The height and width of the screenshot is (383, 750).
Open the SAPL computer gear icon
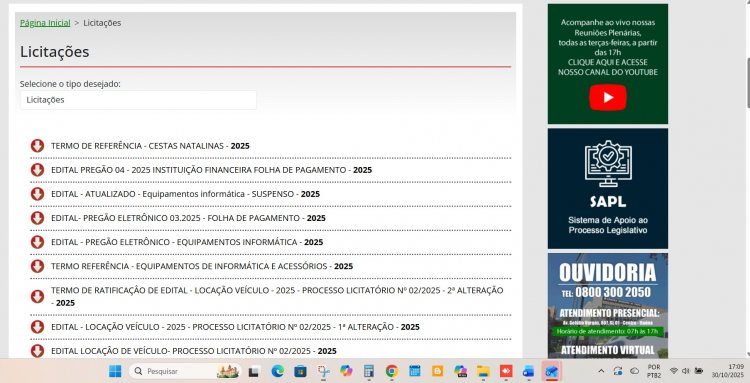coord(607,164)
